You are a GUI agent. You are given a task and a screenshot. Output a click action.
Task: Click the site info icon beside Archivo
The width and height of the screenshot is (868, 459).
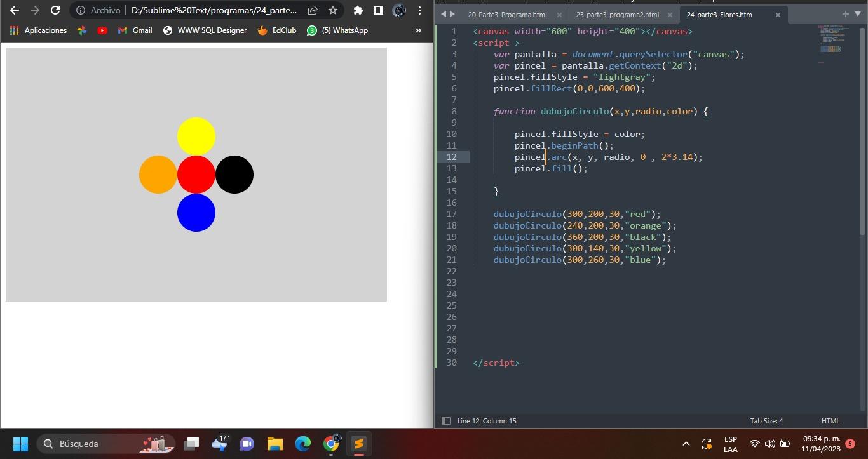pyautogui.click(x=81, y=10)
